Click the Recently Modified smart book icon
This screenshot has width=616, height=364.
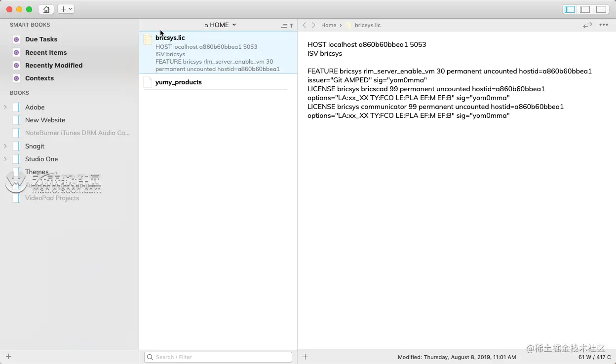click(16, 66)
